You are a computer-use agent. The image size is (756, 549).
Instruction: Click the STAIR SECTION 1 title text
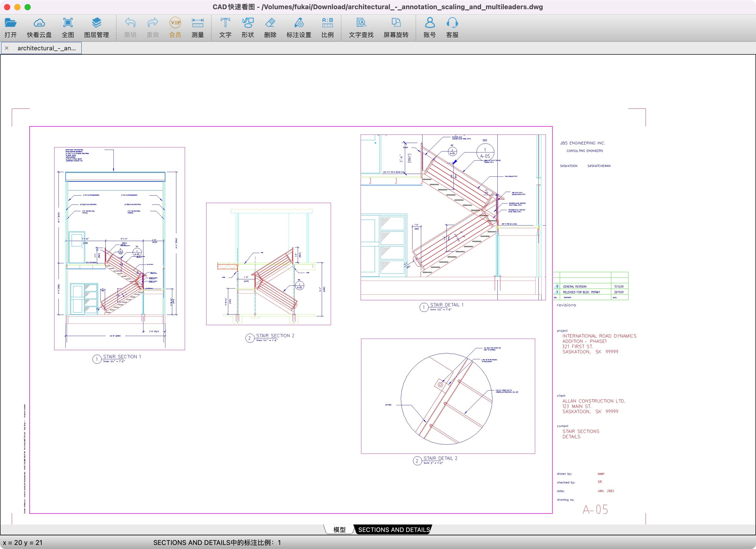click(122, 356)
